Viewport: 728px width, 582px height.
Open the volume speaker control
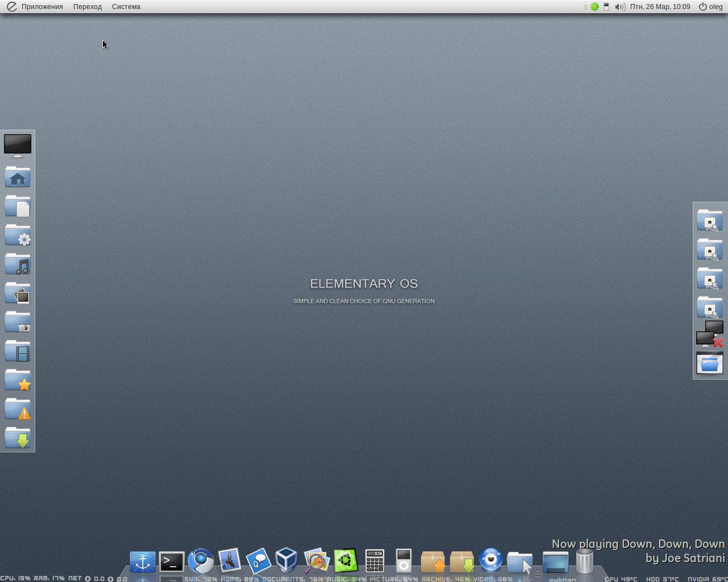click(x=620, y=7)
